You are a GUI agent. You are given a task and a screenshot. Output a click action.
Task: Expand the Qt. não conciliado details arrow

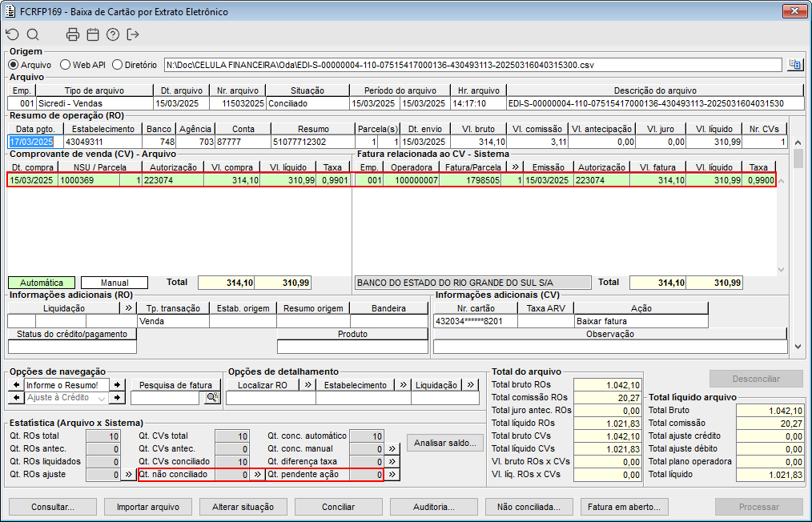pos(257,474)
